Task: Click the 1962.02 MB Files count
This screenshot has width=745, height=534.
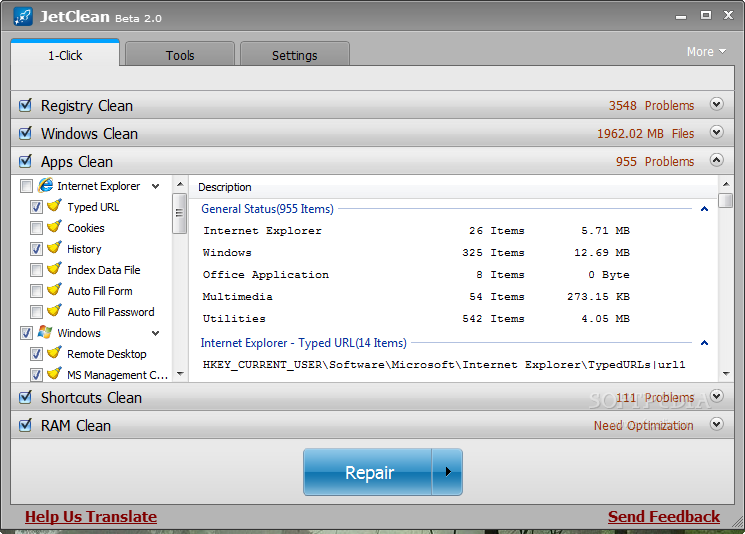Action: point(645,134)
